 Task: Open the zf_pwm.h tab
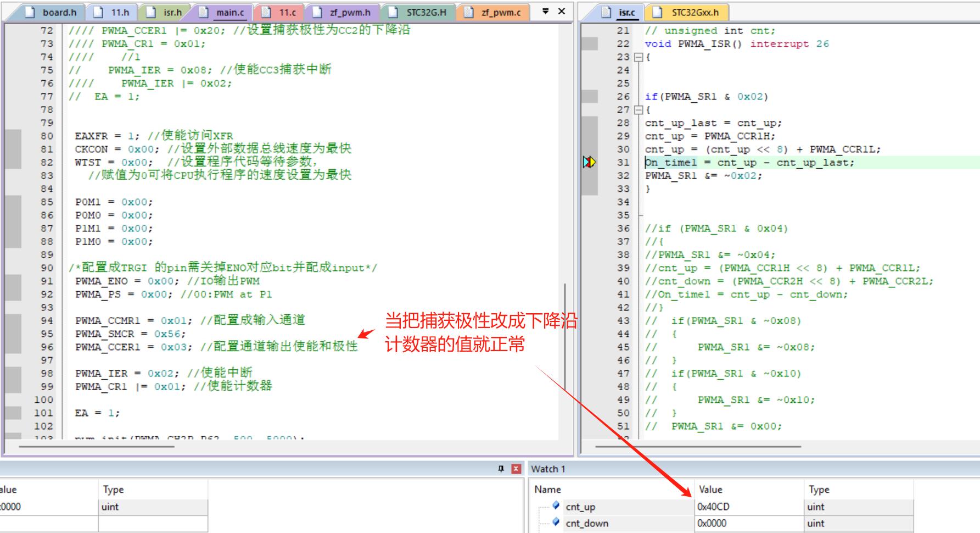click(341, 12)
